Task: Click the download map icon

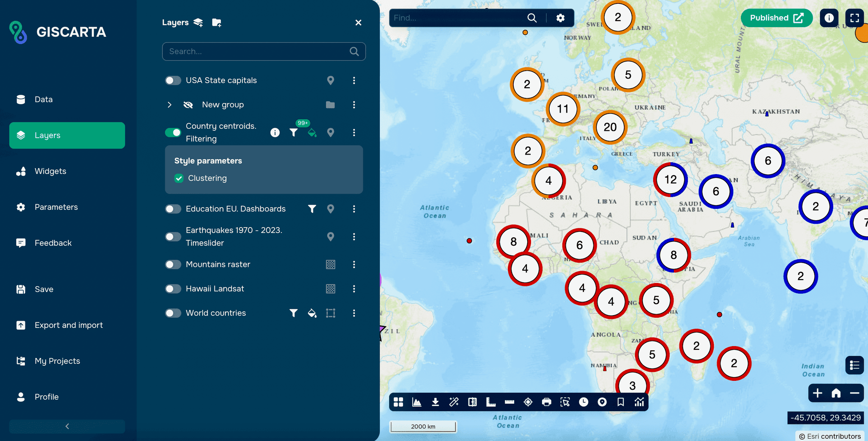Action: [435, 402]
